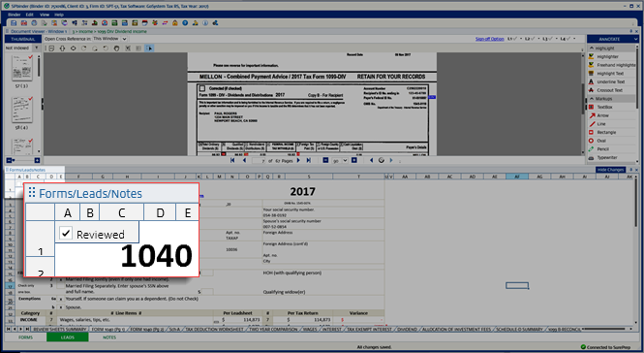Click rotate clockwise icon in viewer toolbar

(x=84, y=48)
